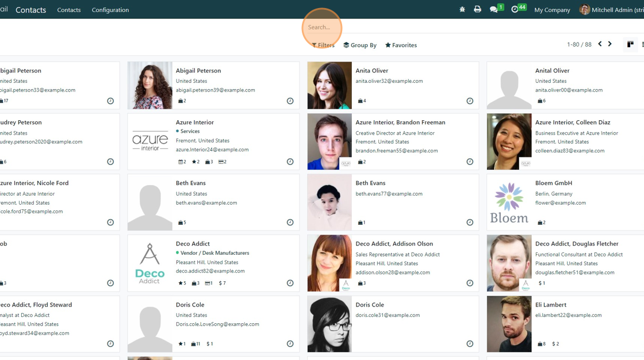The height and width of the screenshot is (360, 644).
Task: Click email doris.cole31@example.com
Action: coord(388,315)
